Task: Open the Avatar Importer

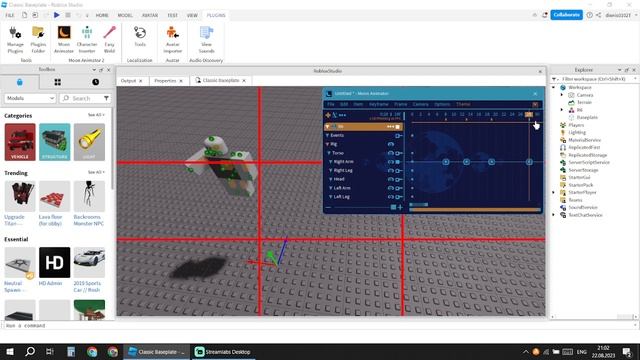Action: tap(173, 40)
